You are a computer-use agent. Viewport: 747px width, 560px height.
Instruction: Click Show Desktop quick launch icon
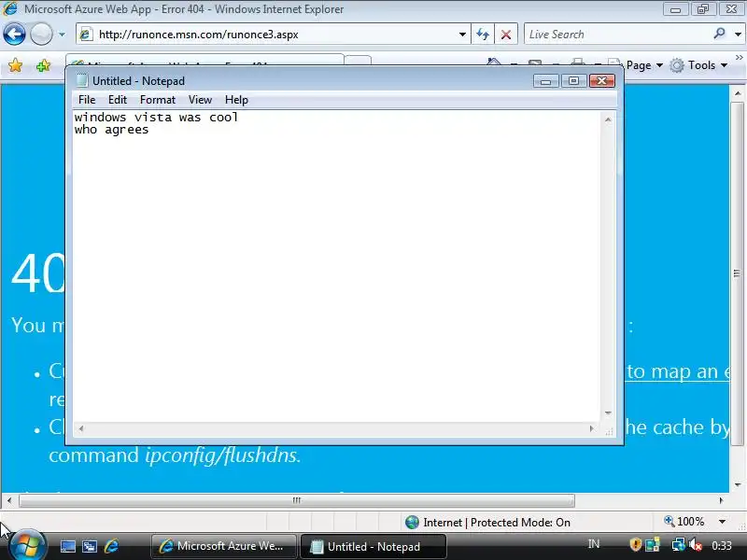coord(67,546)
